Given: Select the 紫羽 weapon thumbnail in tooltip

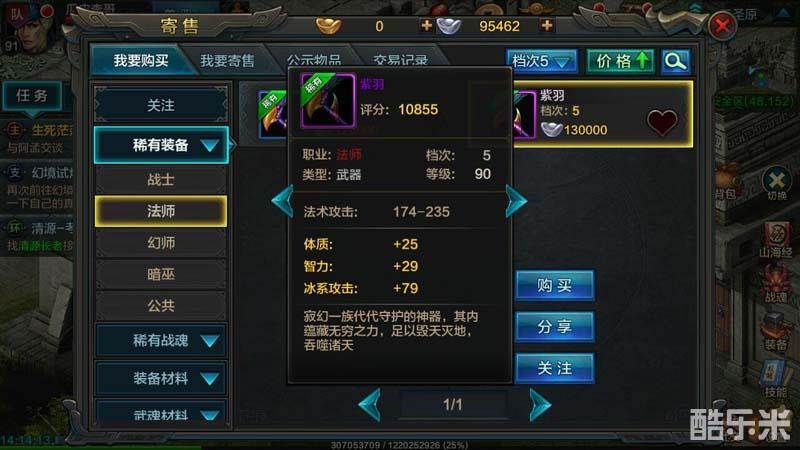Looking at the screenshot, I should pyautogui.click(x=328, y=101).
